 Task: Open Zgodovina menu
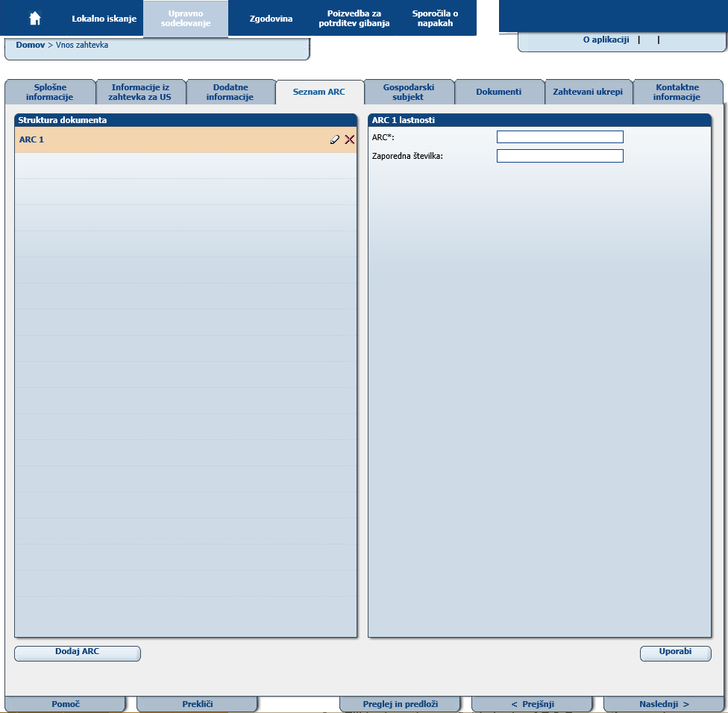click(x=271, y=19)
